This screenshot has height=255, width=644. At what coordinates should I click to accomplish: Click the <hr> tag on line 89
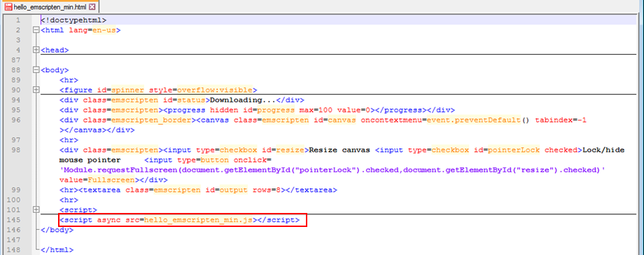pyautogui.click(x=69, y=80)
